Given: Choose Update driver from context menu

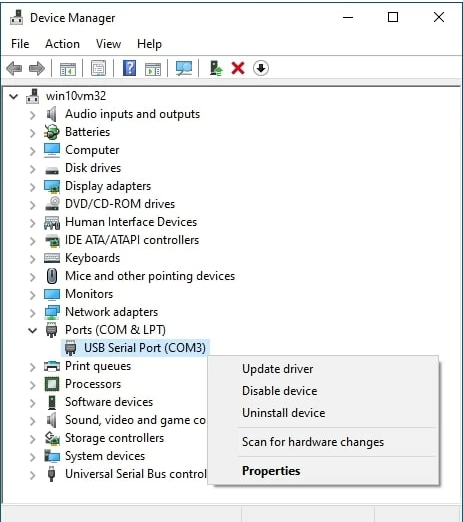Looking at the screenshot, I should [278, 369].
